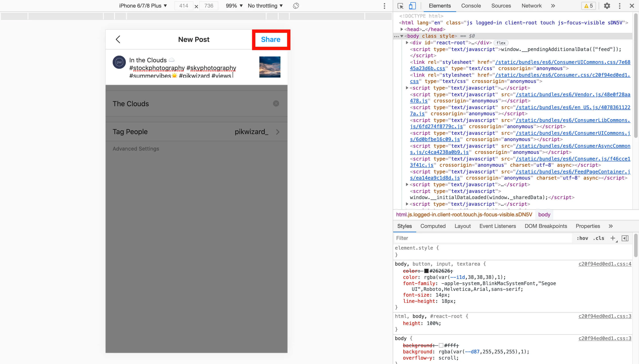The height and width of the screenshot is (364, 639).
Task: Click the Console tab in DevTools
Action: point(470,6)
